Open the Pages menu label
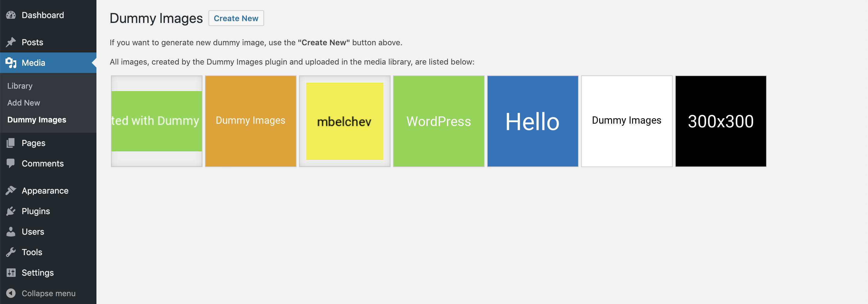 [x=33, y=143]
